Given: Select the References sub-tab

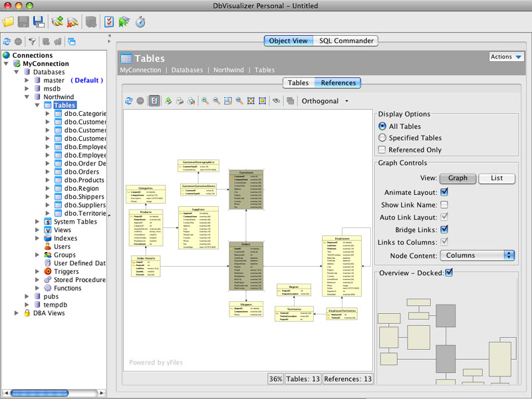Looking at the screenshot, I should coord(338,82).
